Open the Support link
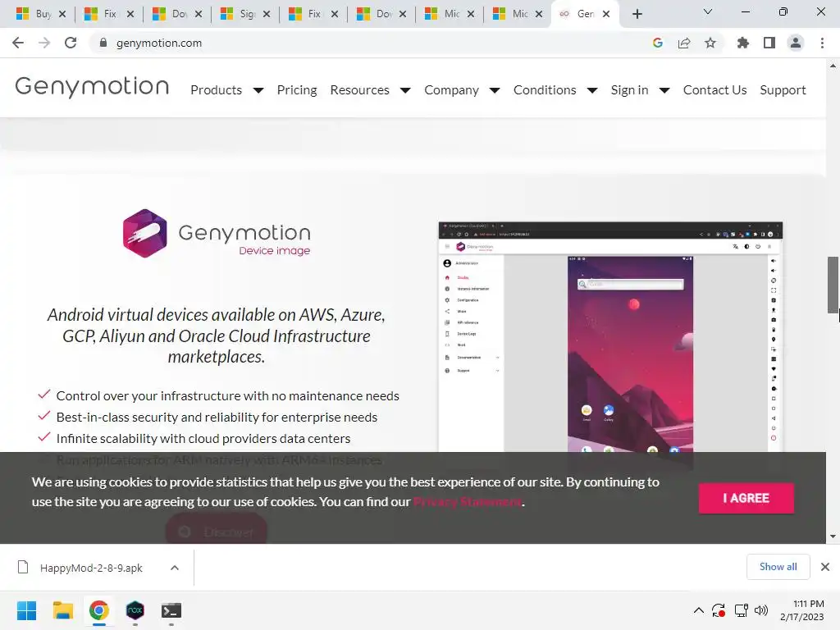 coord(783,90)
